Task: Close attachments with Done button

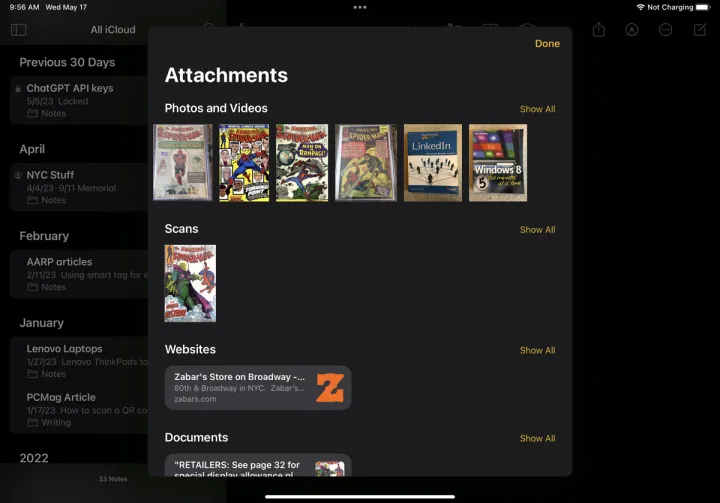Action: pos(547,44)
